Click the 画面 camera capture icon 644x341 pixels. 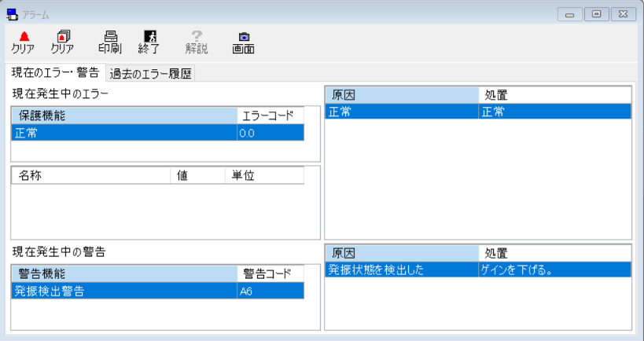[243, 36]
